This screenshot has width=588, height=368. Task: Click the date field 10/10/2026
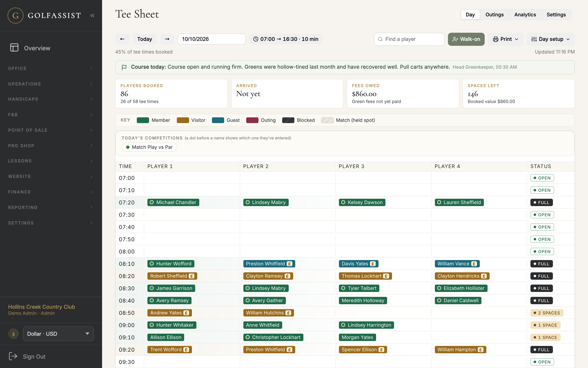212,39
